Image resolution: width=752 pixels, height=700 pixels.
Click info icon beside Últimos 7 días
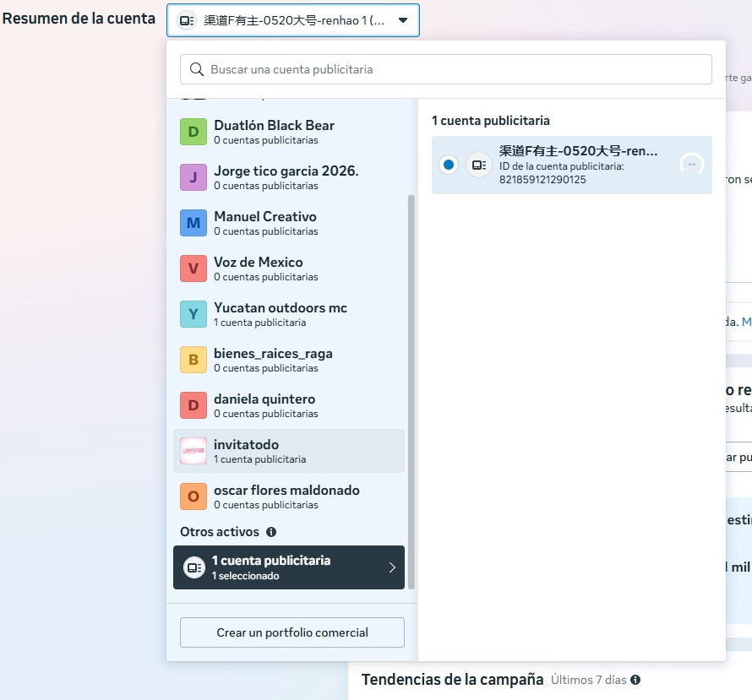[x=635, y=680]
